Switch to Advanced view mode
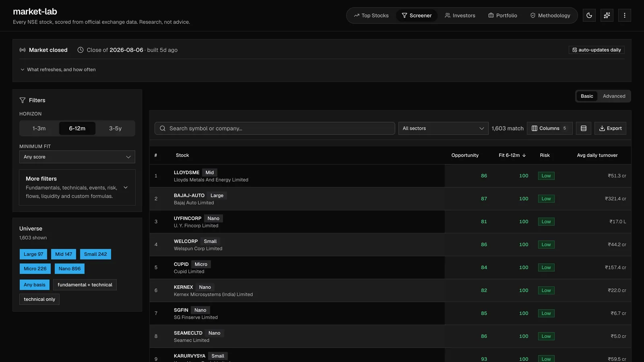Viewport: 644px width, 362px height. click(614, 96)
